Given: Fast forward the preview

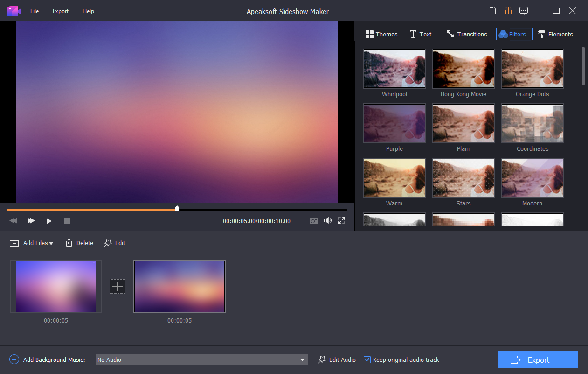Looking at the screenshot, I should point(31,221).
